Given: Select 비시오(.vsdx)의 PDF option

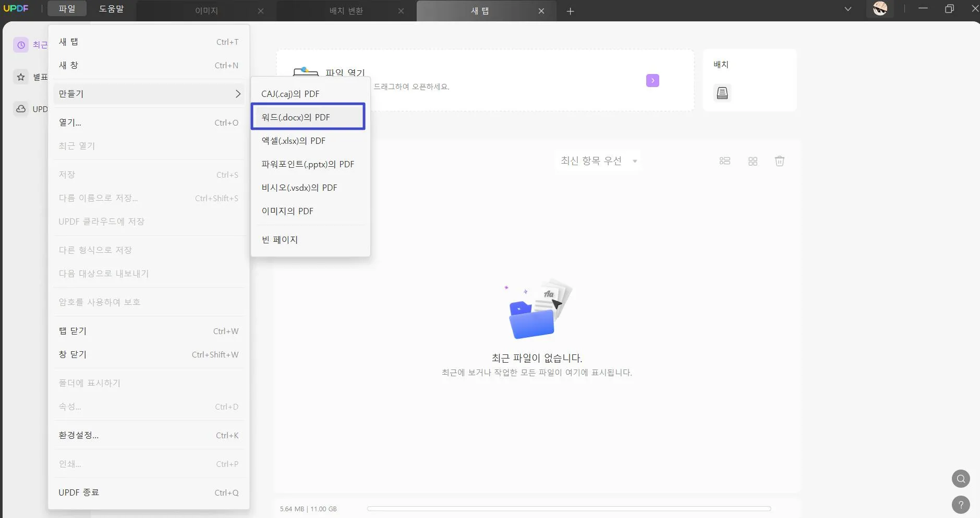Looking at the screenshot, I should click(x=310, y=188).
